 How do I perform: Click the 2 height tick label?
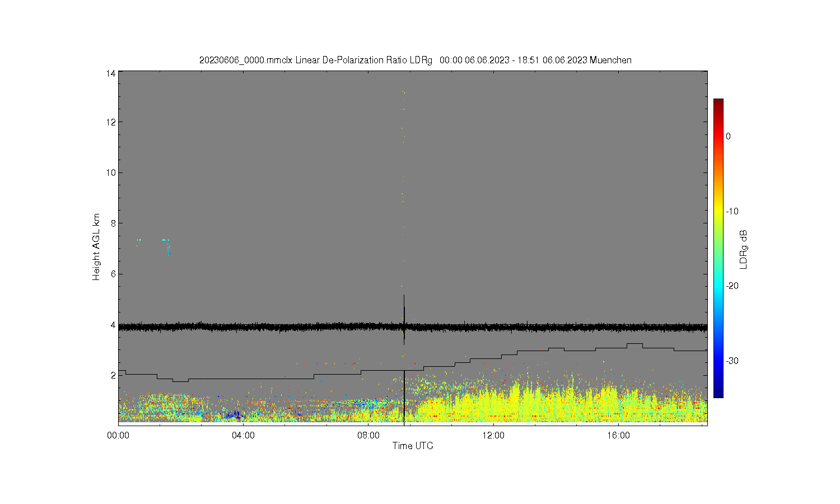pos(113,375)
